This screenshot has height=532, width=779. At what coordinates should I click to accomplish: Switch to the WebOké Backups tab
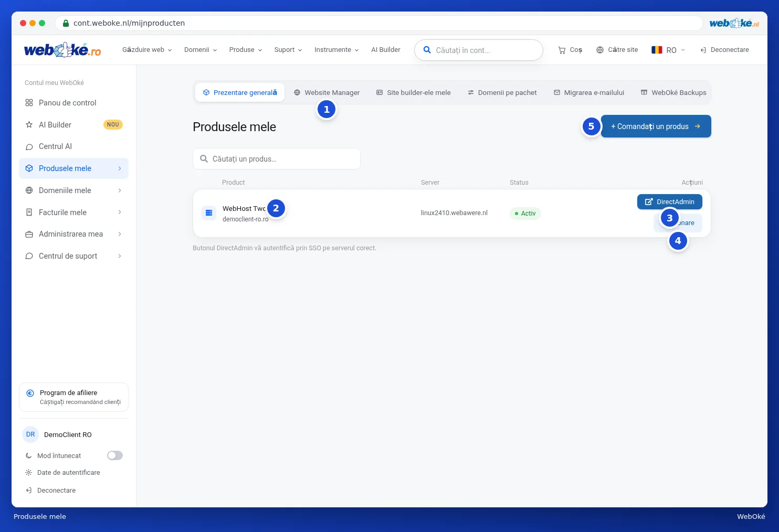pos(673,92)
